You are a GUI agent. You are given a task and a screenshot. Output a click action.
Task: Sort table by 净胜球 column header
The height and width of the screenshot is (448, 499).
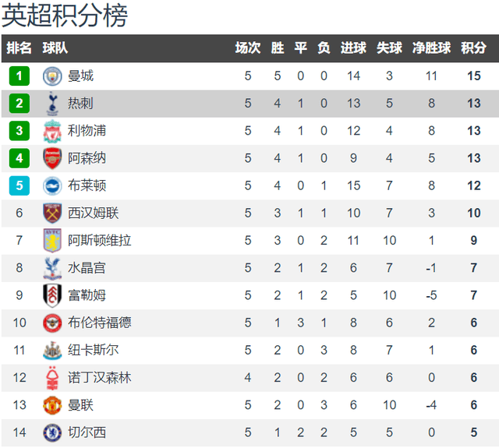coord(431,48)
